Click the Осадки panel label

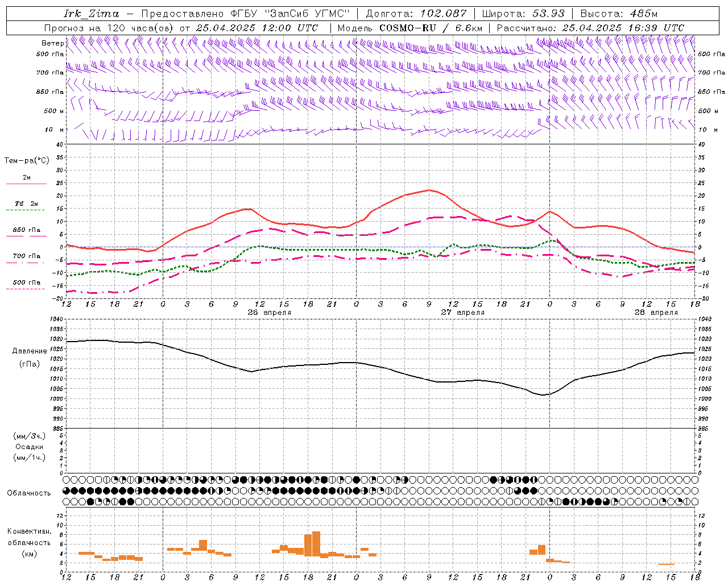pyautogui.click(x=30, y=447)
